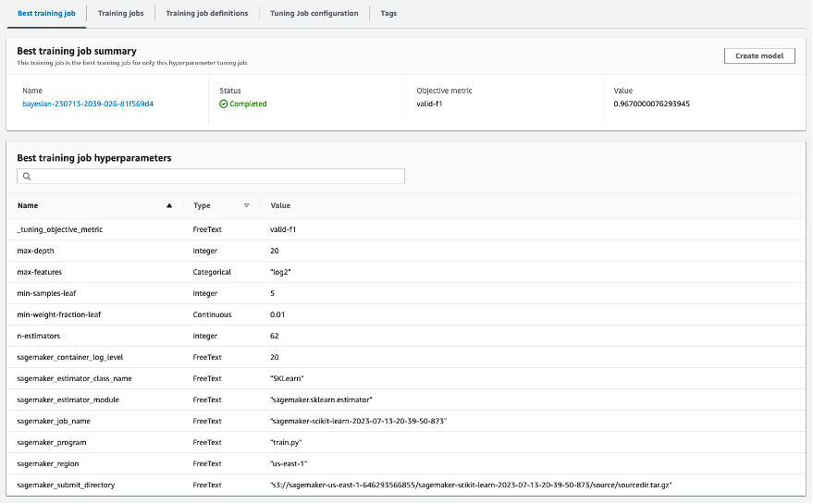Focus the hyperparameters search field
Viewport: 813px width, 504px height.
[211, 177]
